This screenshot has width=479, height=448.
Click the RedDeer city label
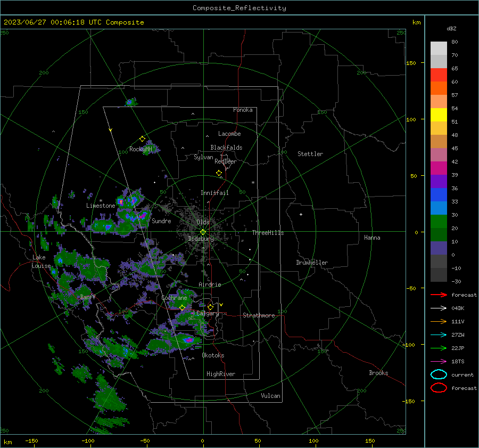point(226,161)
